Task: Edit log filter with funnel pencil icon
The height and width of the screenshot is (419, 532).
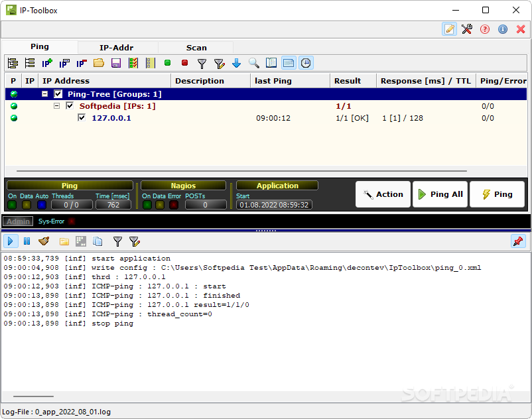Action: (x=135, y=242)
